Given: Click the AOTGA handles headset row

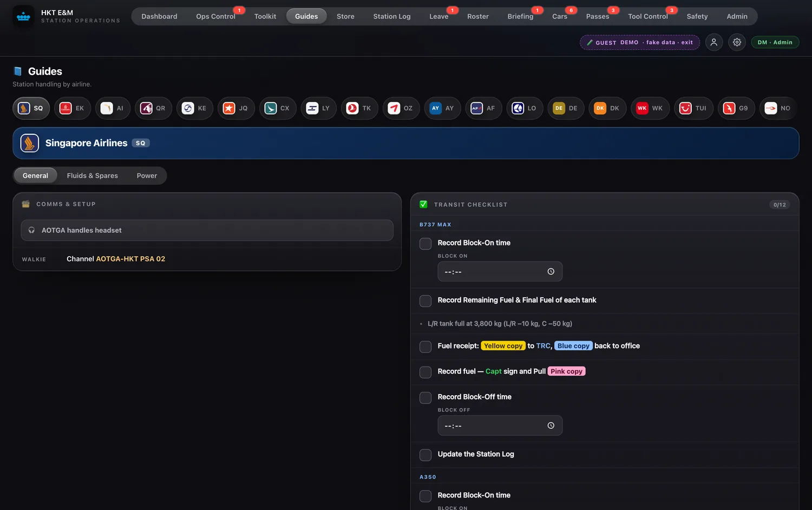Looking at the screenshot, I should (207, 230).
